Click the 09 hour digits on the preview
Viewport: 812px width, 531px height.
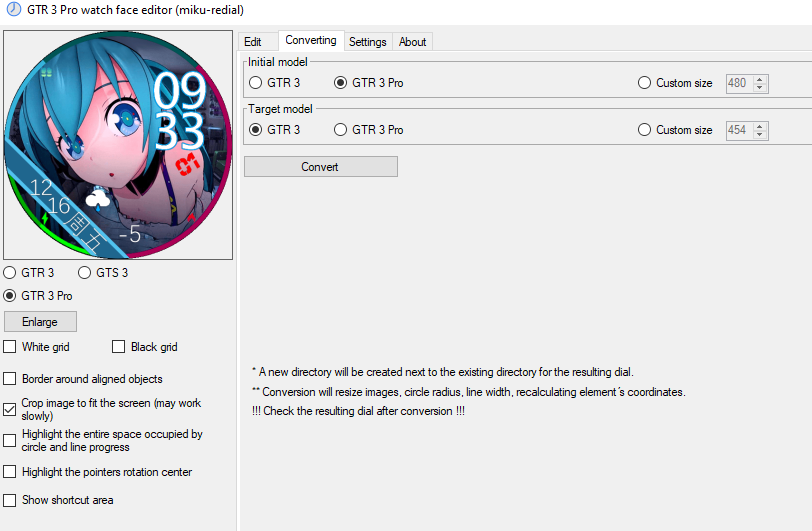[x=180, y=90]
